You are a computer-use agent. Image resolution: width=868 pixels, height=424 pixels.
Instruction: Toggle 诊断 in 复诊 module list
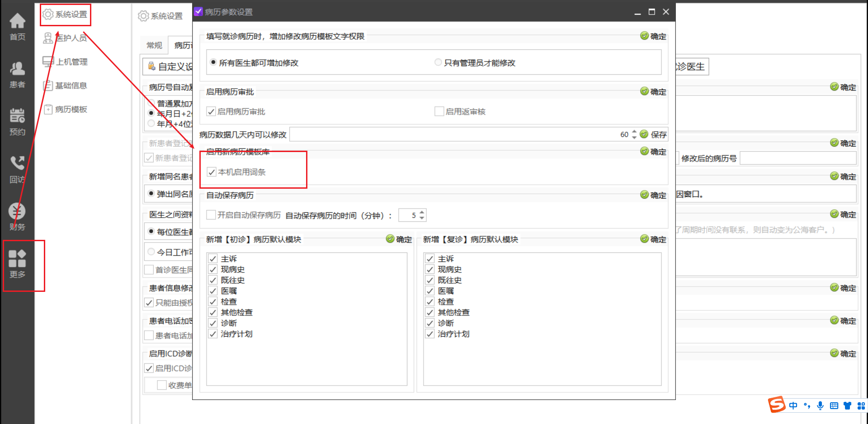[430, 323]
